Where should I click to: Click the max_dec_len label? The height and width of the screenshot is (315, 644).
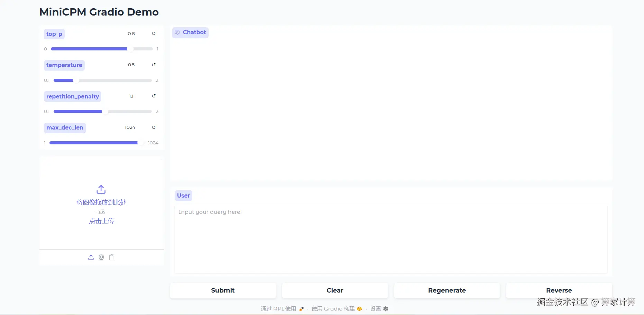[65, 128]
